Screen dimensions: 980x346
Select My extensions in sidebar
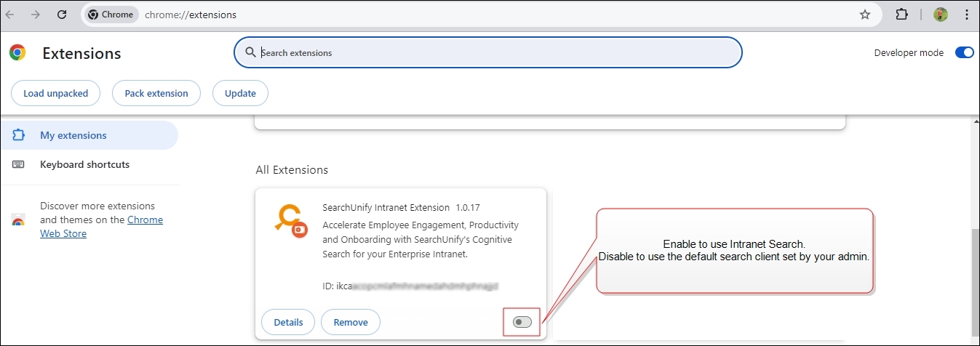pos(73,135)
